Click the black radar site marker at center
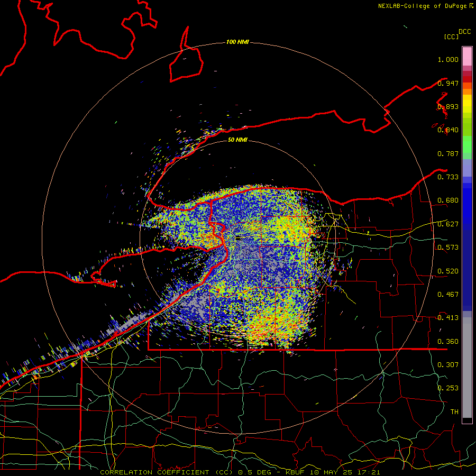Screen dimensions: 476x476 (x=239, y=239)
